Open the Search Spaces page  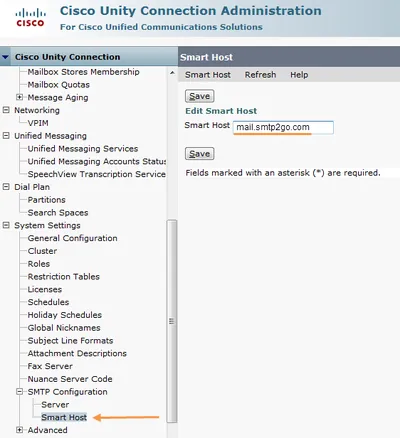point(58,212)
